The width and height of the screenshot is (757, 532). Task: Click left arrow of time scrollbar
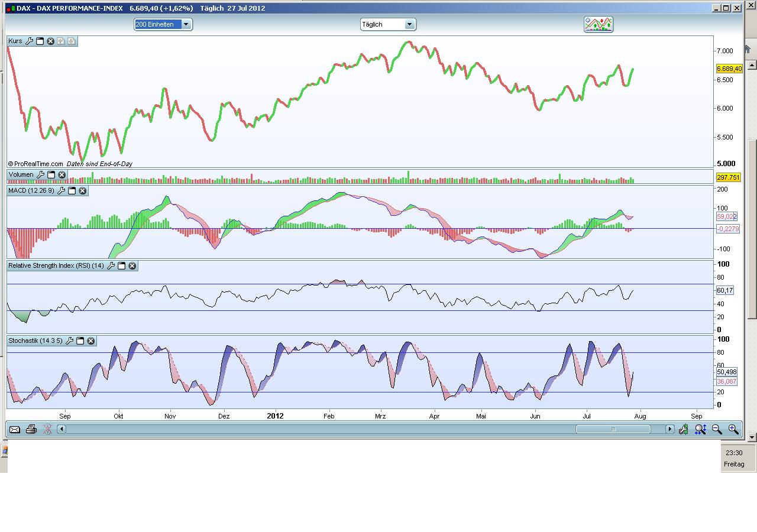tap(61, 429)
